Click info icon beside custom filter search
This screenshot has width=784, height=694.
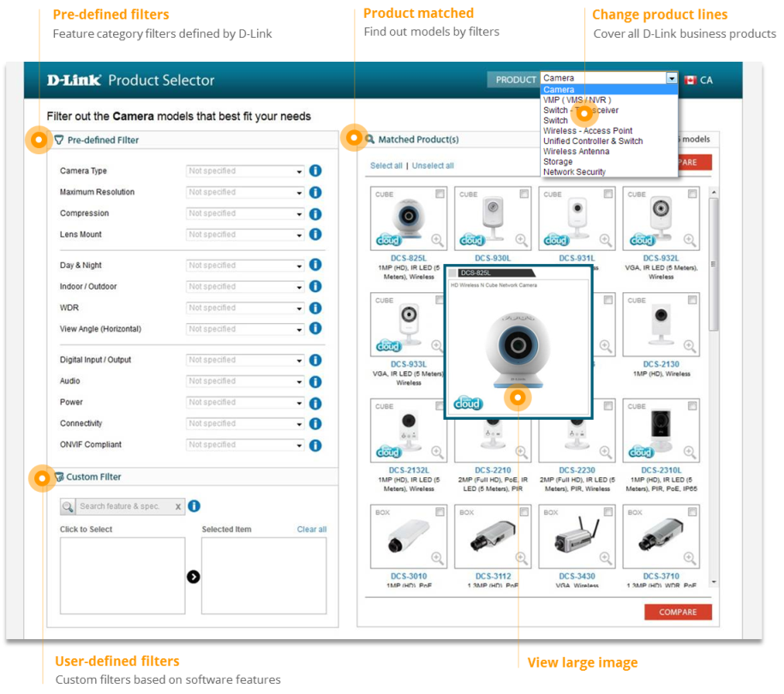coord(194,506)
